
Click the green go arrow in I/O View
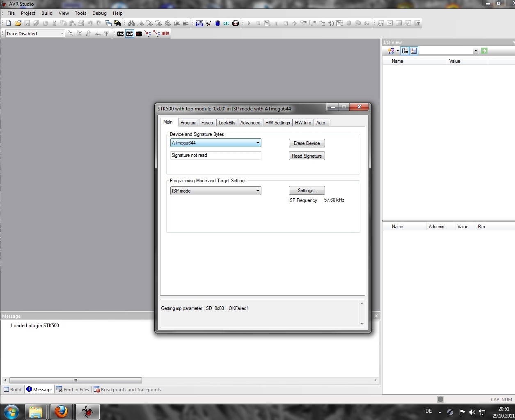(484, 51)
